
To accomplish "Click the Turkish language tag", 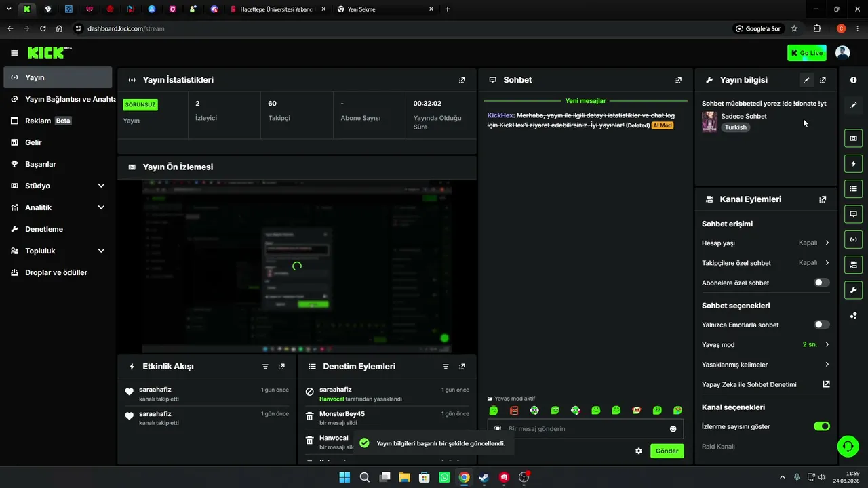I will coord(735,127).
